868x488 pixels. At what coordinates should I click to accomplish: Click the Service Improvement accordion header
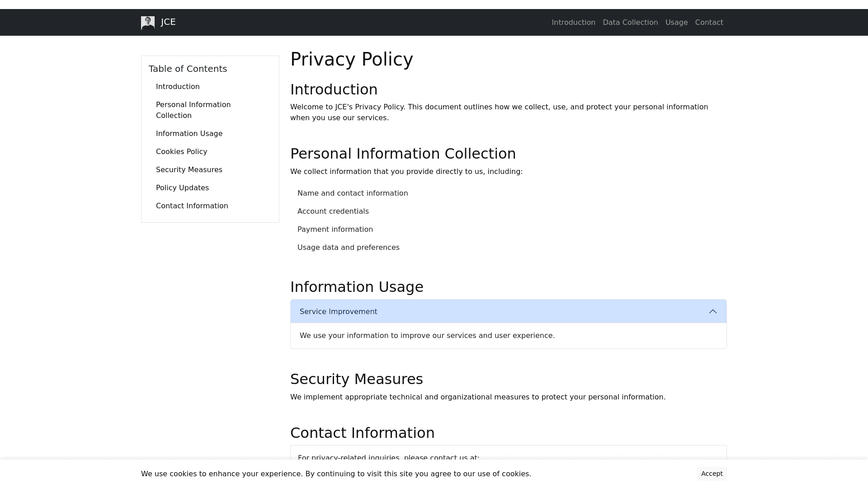[338, 311]
